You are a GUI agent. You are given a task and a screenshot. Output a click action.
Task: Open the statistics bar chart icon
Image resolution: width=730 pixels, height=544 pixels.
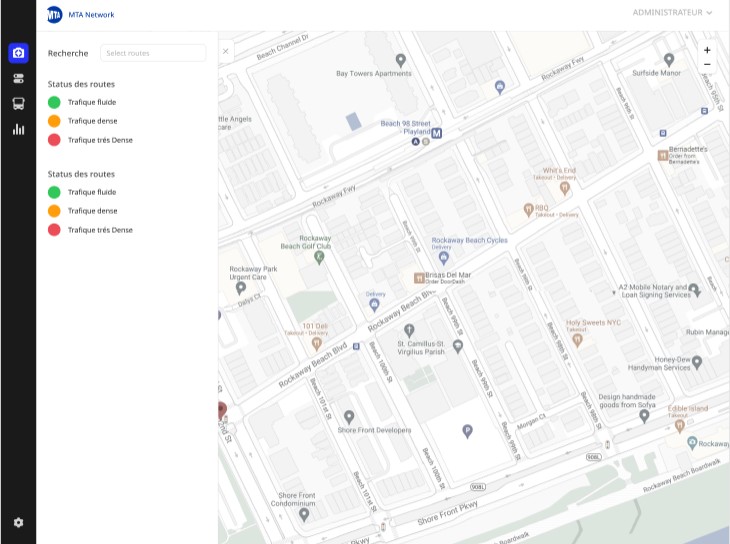[x=18, y=129]
